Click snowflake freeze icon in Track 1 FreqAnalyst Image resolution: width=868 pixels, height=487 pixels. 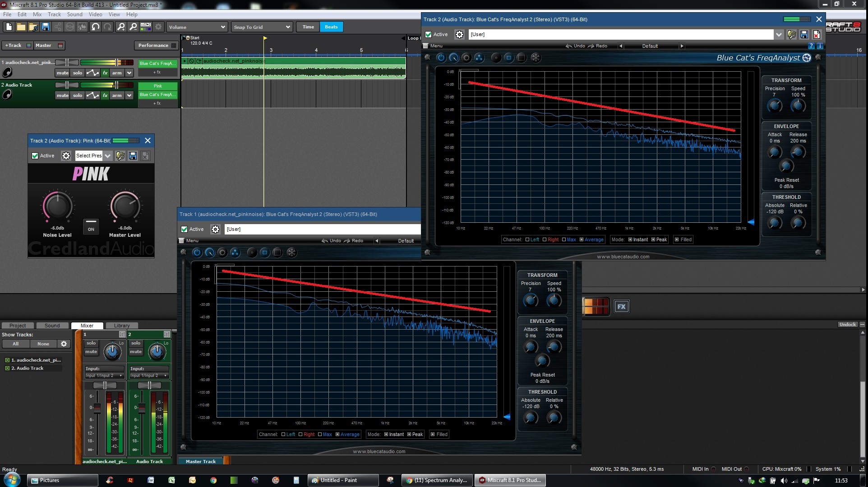tap(291, 253)
